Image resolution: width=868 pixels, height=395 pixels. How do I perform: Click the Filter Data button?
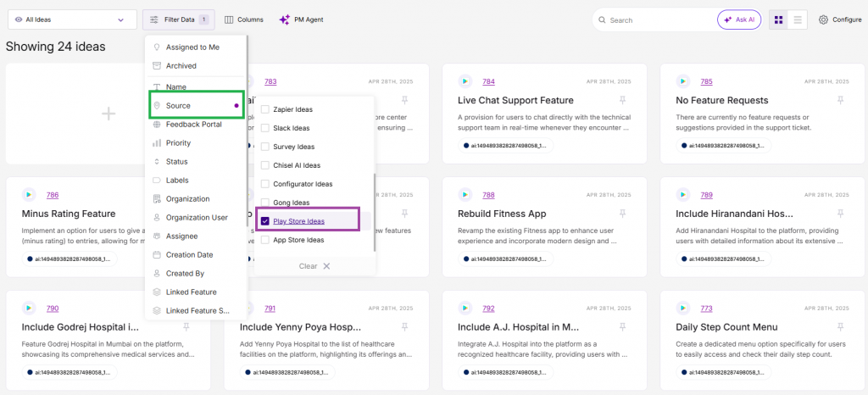coord(178,19)
